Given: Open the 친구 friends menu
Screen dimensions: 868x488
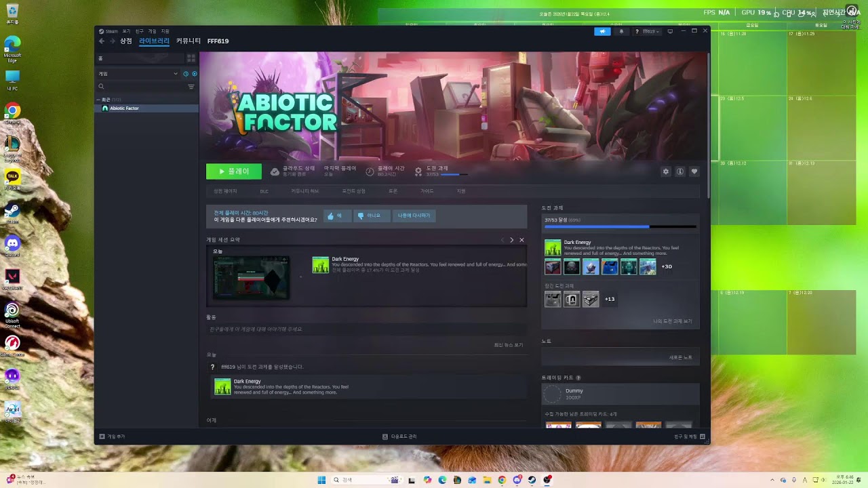Looking at the screenshot, I should pyautogui.click(x=139, y=31).
